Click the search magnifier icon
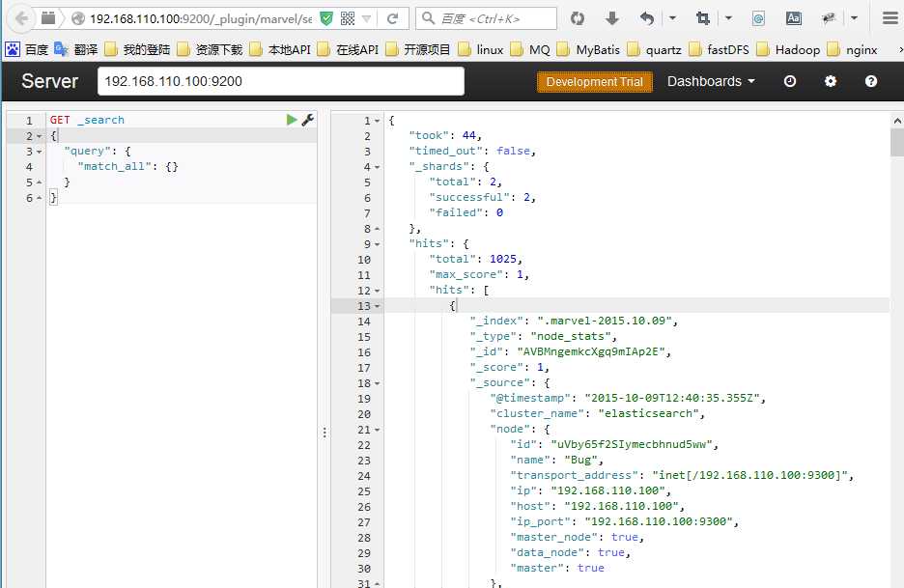This screenshot has width=904, height=588. point(428,18)
